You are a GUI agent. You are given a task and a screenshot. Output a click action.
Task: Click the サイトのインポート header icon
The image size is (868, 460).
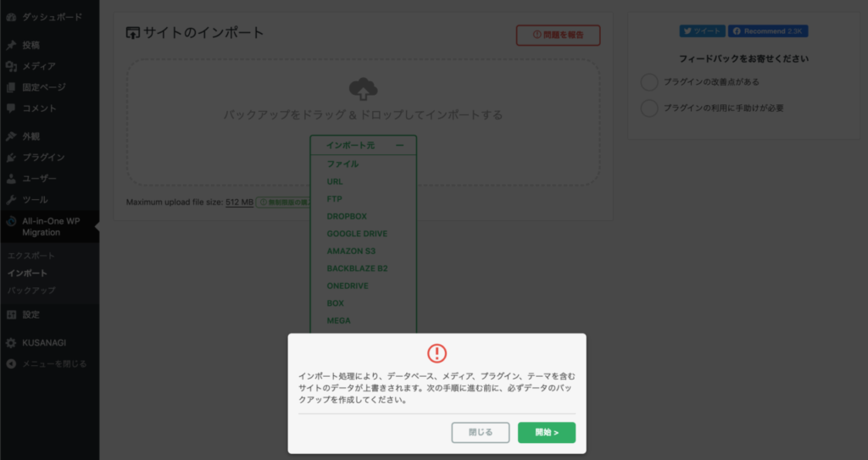point(133,33)
